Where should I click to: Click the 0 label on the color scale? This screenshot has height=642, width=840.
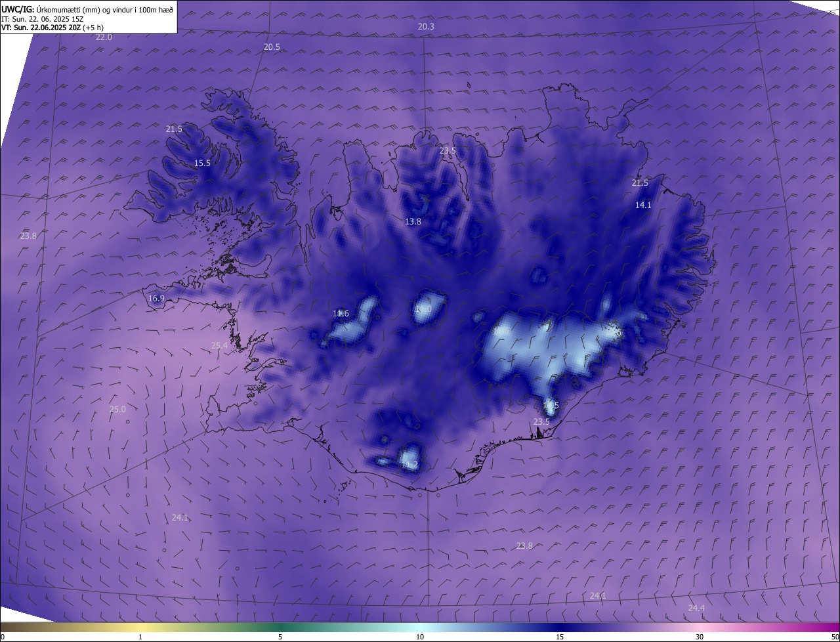[x=3, y=637]
